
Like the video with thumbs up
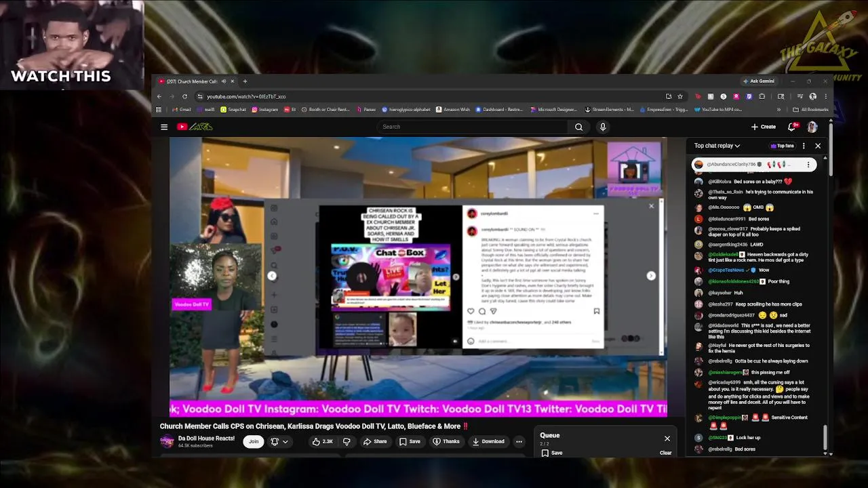323,442
